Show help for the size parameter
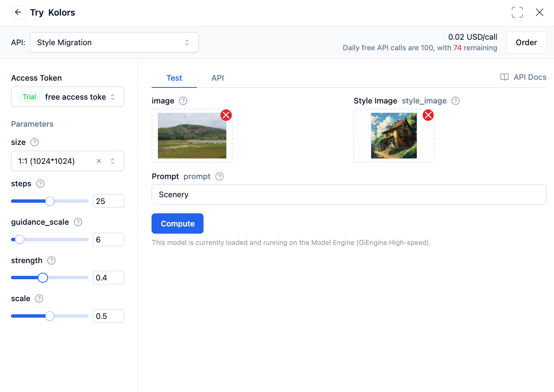The width and height of the screenshot is (554, 392). click(x=35, y=142)
